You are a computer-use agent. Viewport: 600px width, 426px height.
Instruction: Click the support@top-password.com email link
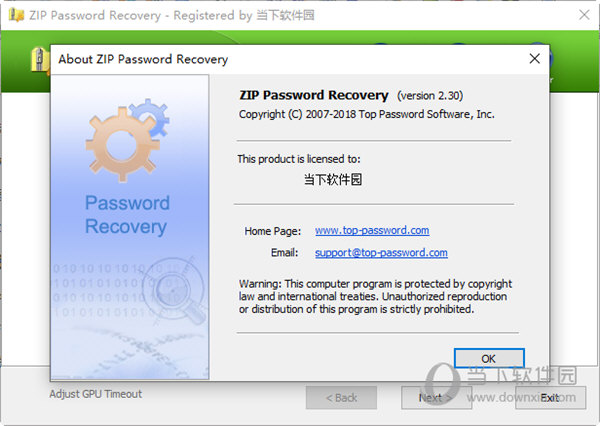click(x=381, y=253)
